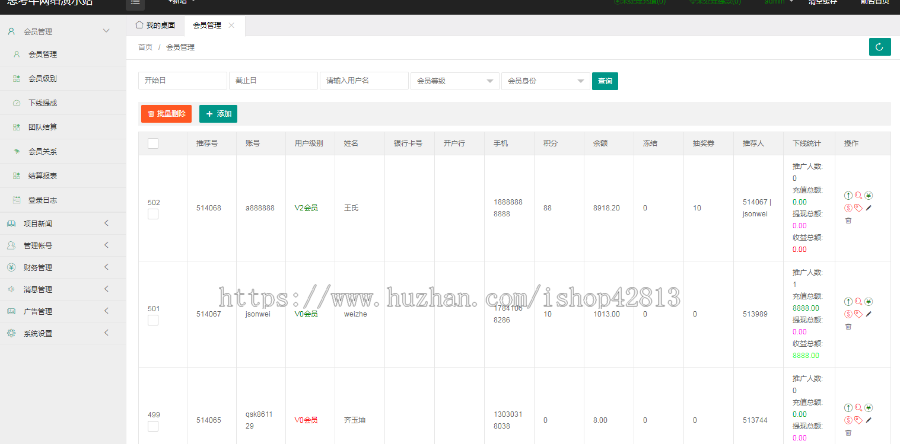900x444 pixels.
Task: Focus the 截止日 end date field
Action: click(x=273, y=81)
